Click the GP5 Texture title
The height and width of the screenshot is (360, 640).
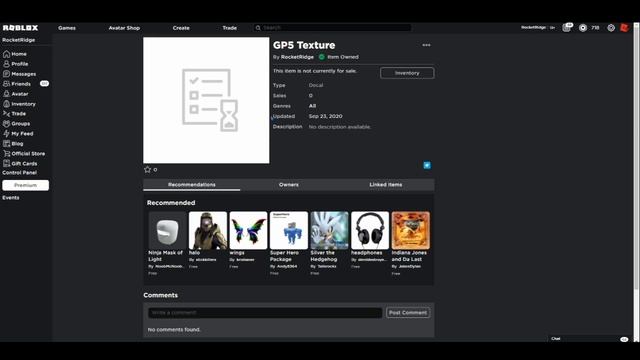pos(304,45)
